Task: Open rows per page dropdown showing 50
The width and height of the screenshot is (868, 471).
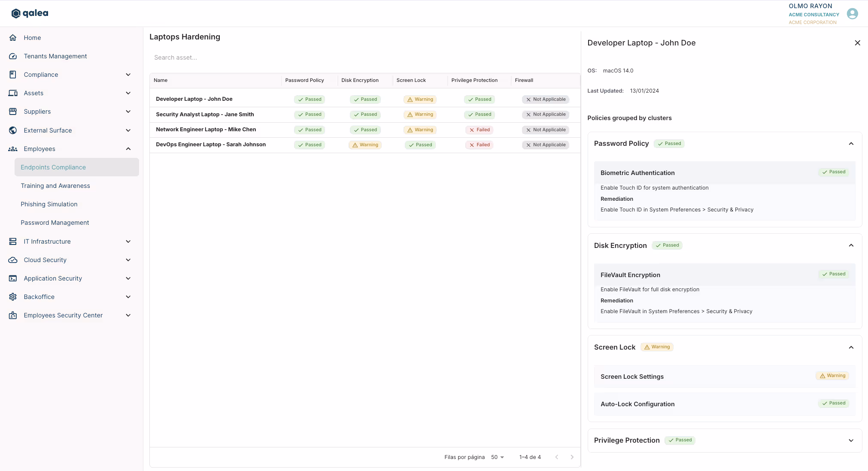Action: pyautogui.click(x=498, y=457)
